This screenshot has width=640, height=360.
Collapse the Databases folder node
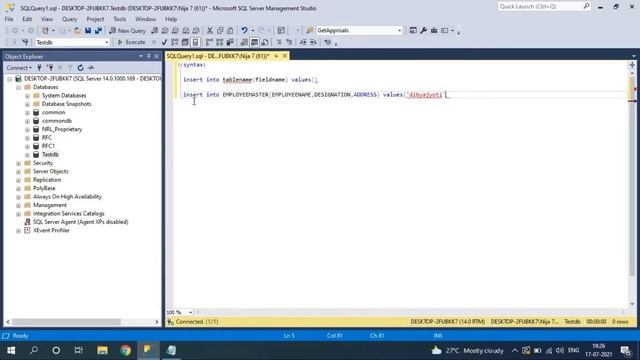[18, 87]
